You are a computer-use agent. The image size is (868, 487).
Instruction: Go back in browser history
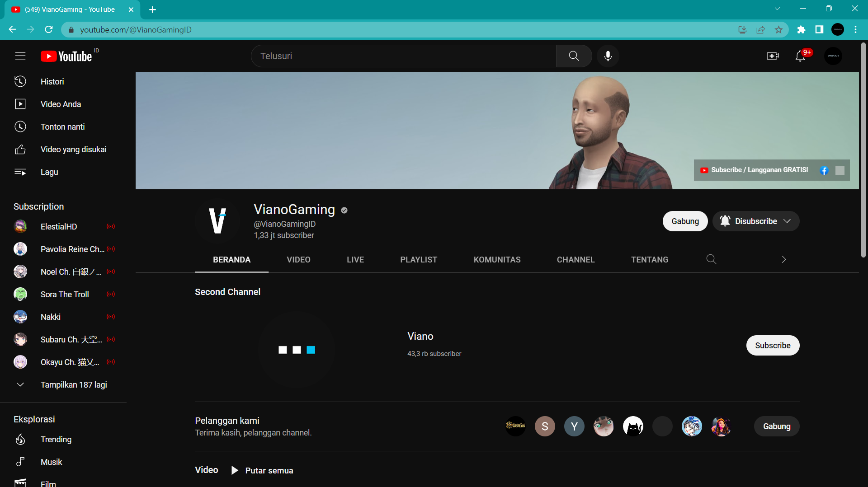click(12, 29)
